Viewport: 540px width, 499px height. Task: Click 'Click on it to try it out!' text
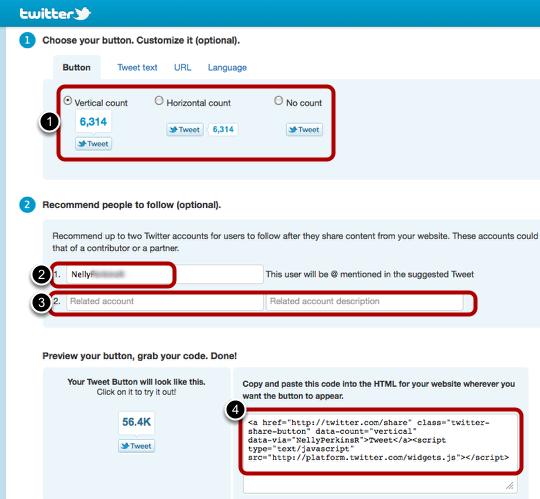(136, 392)
